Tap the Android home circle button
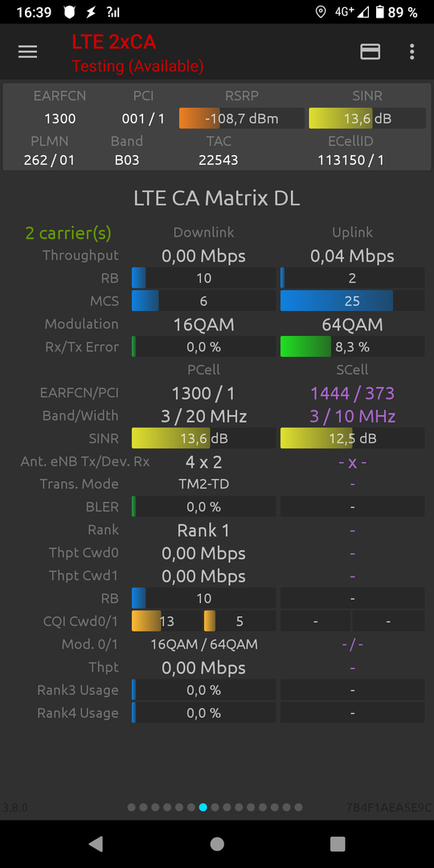The image size is (434, 868). [x=217, y=843]
